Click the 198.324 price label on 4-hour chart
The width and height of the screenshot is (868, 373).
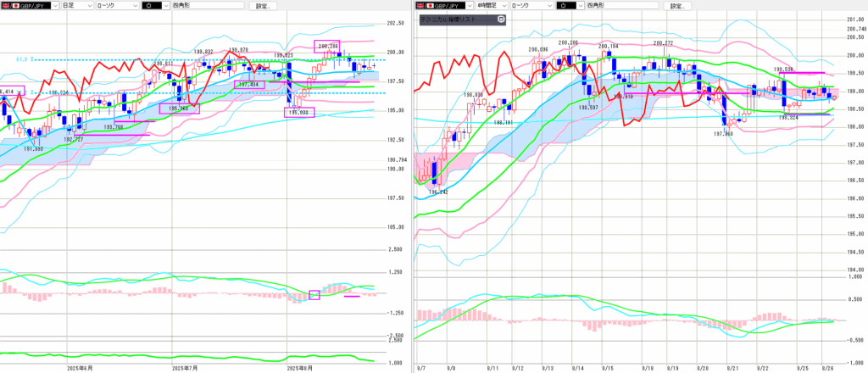pyautogui.click(x=788, y=117)
